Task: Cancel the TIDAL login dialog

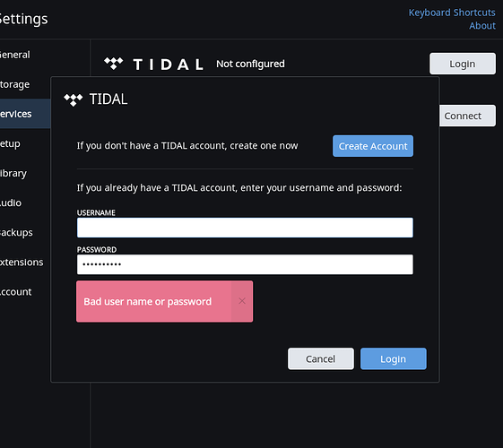Action: (x=321, y=359)
